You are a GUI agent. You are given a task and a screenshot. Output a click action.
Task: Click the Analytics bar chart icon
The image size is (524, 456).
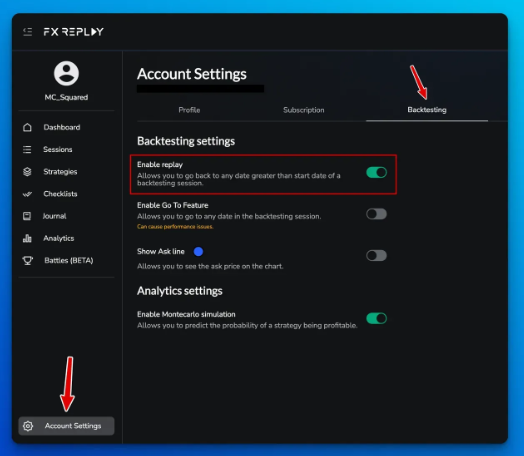coord(27,238)
